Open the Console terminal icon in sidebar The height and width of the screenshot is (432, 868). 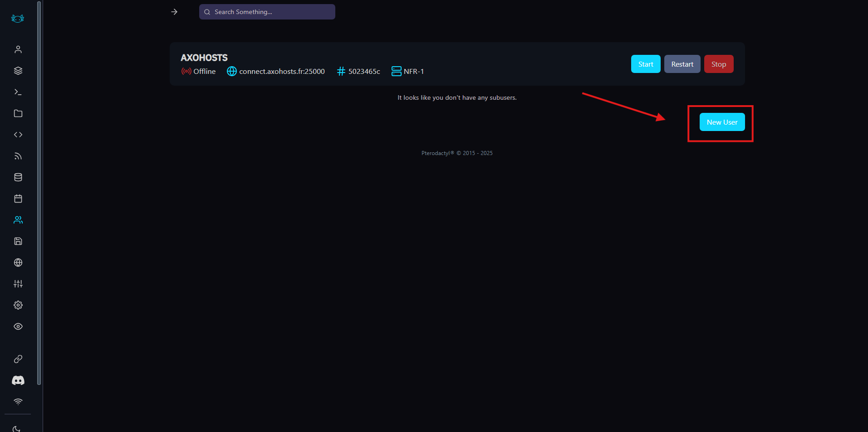(18, 92)
